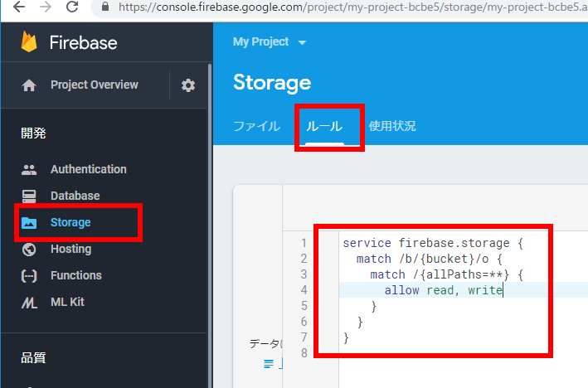Viewport: 588px width, 388px height.
Task: Click line number 8 in editor
Action: coord(304,352)
